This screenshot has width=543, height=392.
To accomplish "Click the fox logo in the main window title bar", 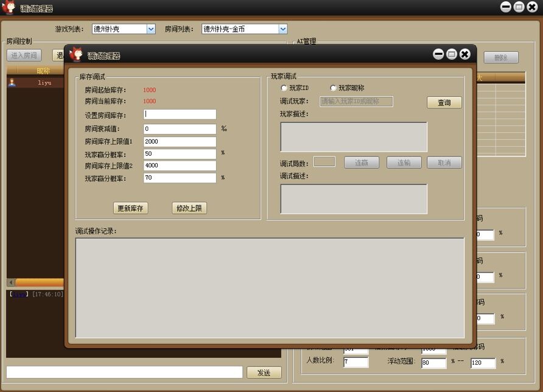I will [x=9, y=8].
